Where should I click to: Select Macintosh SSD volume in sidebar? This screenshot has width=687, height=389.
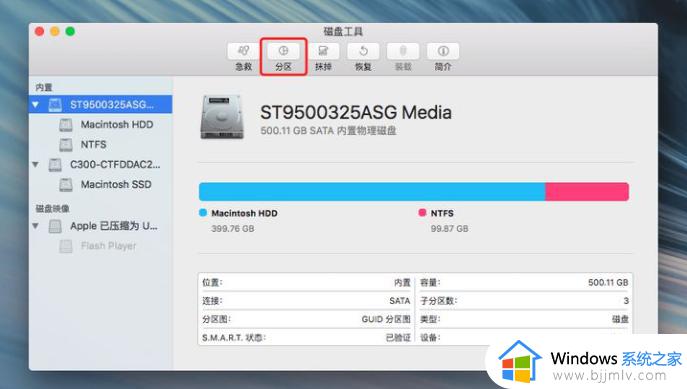pos(116,184)
